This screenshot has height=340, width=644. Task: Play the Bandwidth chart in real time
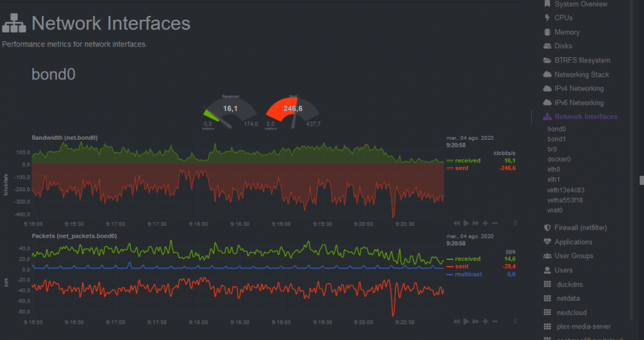click(x=466, y=223)
